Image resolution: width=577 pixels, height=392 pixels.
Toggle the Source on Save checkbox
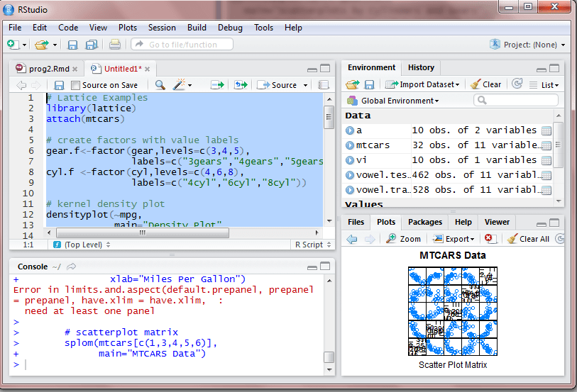coord(75,85)
